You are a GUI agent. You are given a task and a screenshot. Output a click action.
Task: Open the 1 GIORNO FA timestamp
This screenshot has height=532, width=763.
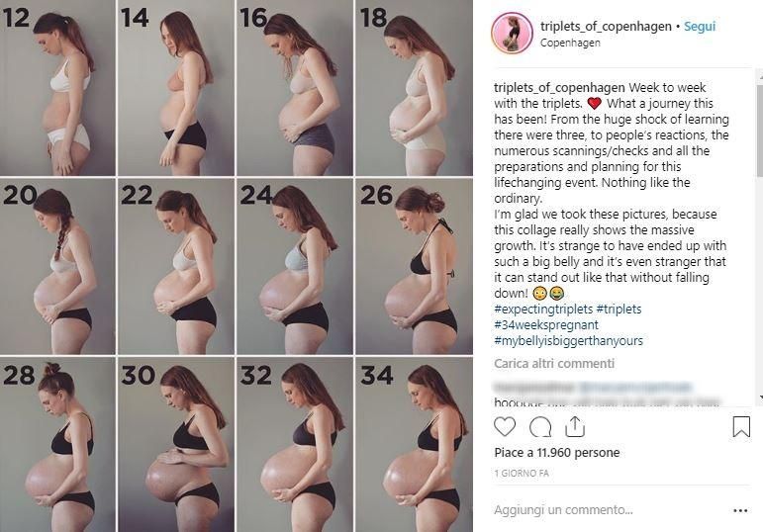[x=522, y=473]
